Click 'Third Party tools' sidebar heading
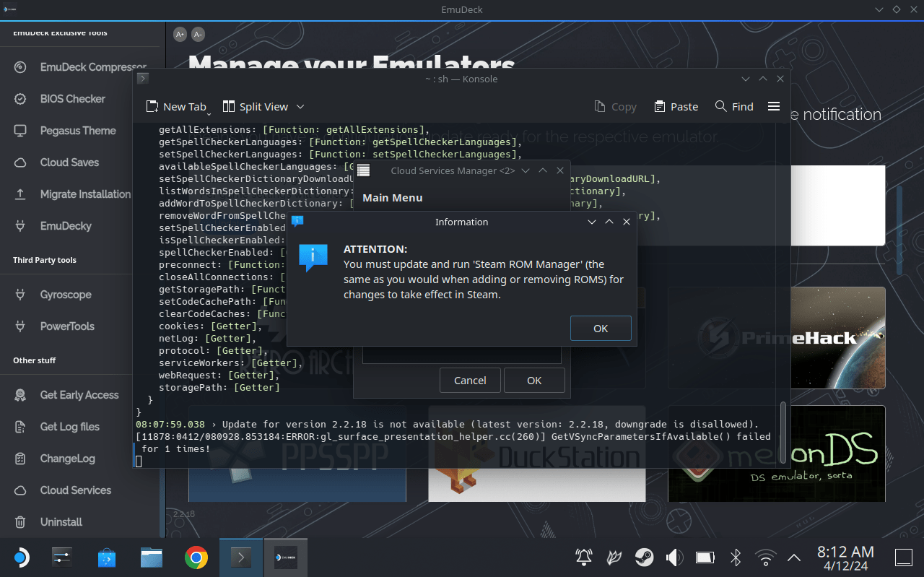The width and height of the screenshot is (924, 577). pyautogui.click(x=45, y=260)
